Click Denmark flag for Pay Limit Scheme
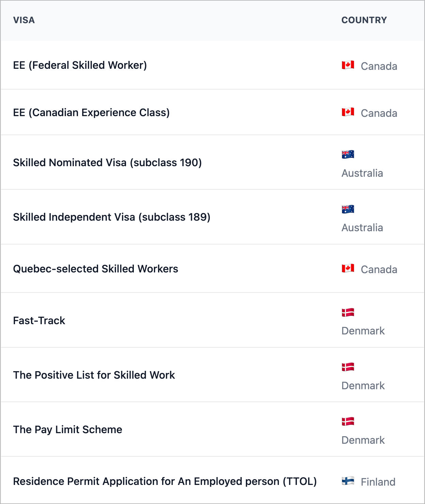This screenshot has width=425, height=504. (x=348, y=422)
